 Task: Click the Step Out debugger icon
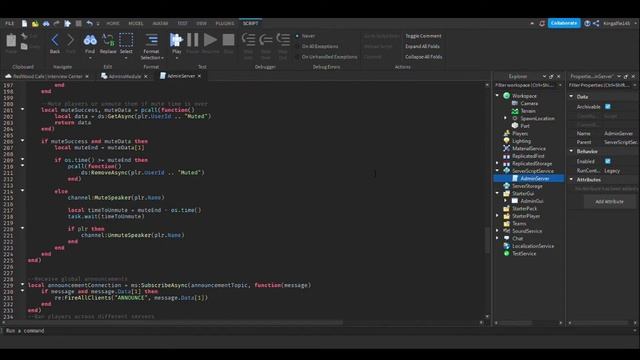point(283,40)
